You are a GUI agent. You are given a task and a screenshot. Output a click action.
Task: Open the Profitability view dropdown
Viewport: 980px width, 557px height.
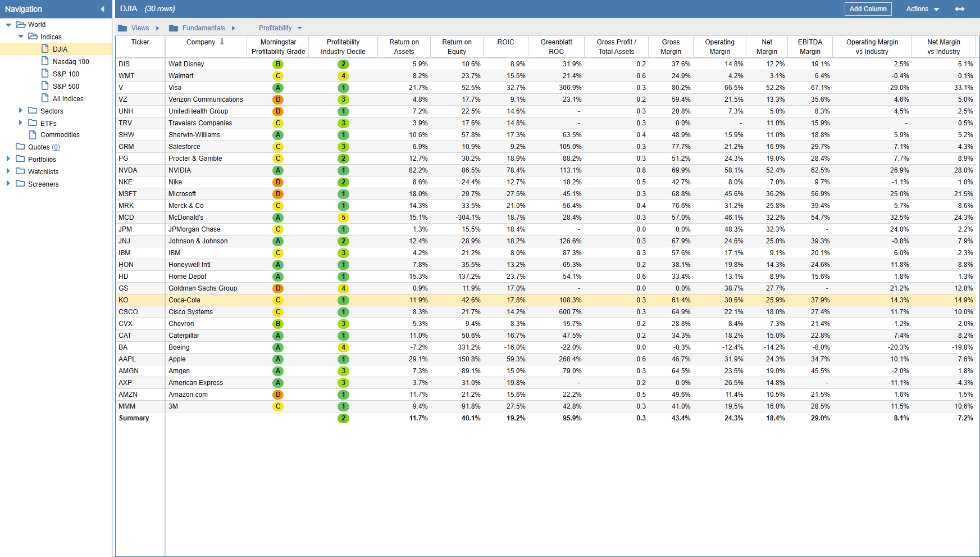pyautogui.click(x=280, y=28)
